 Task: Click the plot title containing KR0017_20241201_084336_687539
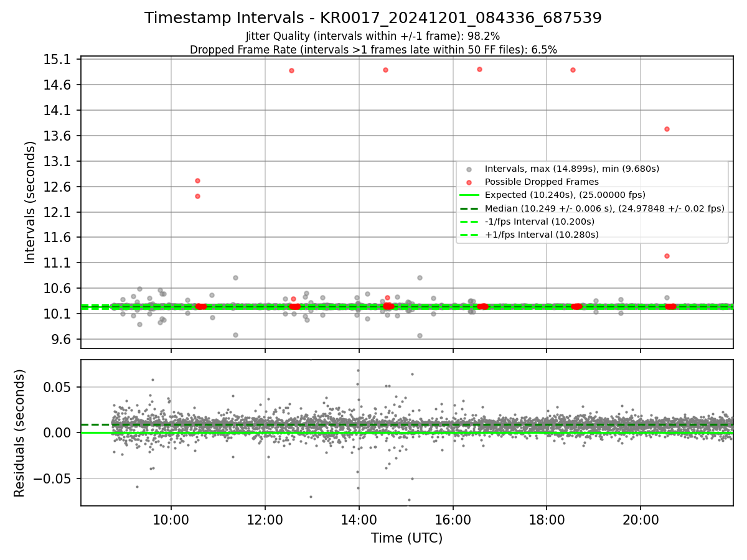[x=373, y=18]
